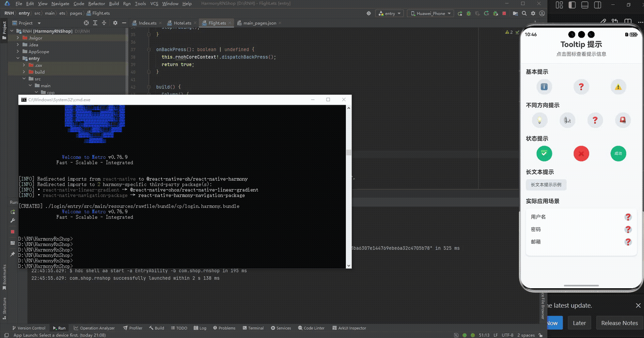Screen dimensions: 644x338
Task: Collapse the entry module folder
Action: pos(18,58)
